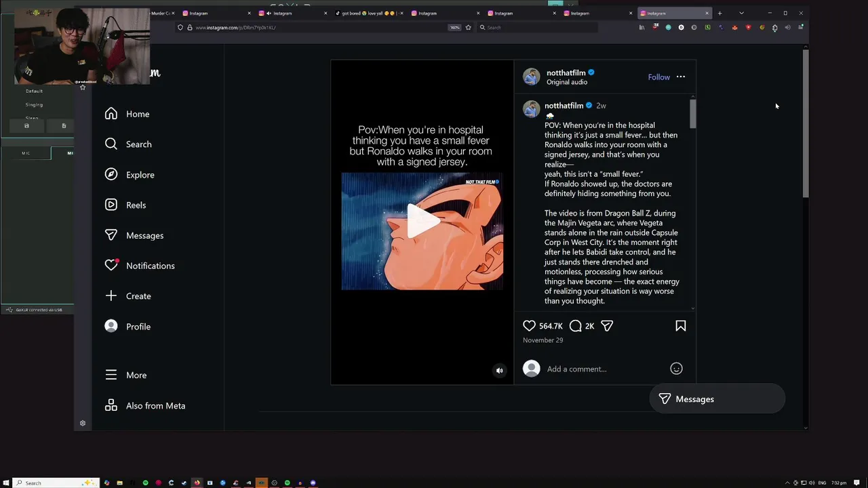The width and height of the screenshot is (868, 488).
Task: Open the Search magnifier in Instagram sidebar
Action: click(111, 144)
